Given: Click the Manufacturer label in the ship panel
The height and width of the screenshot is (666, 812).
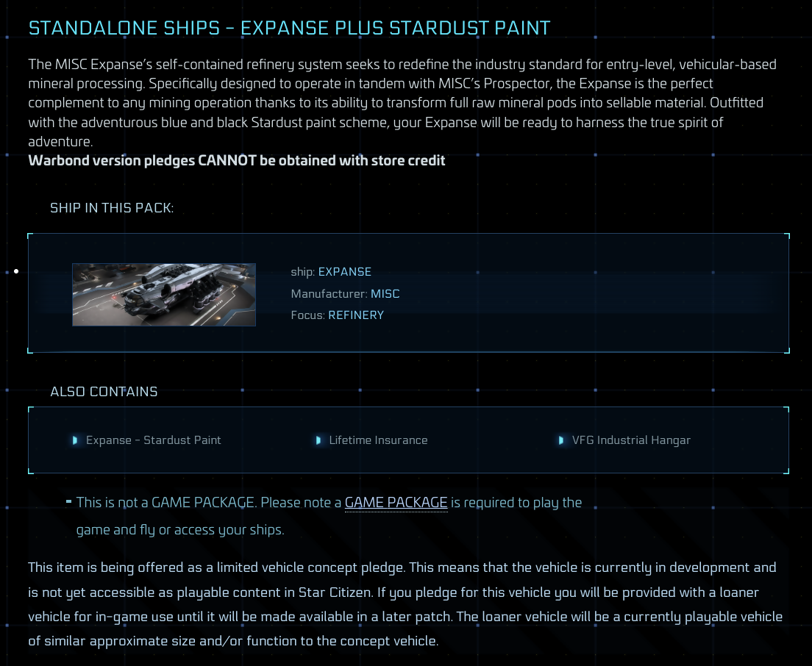Looking at the screenshot, I should coord(329,294).
